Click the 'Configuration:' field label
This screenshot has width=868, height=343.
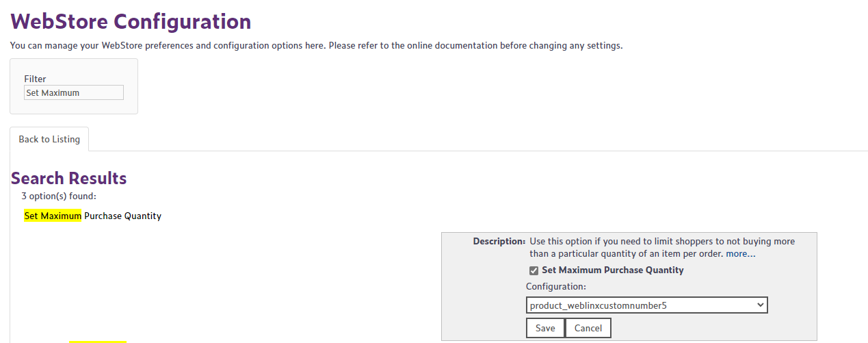click(556, 286)
